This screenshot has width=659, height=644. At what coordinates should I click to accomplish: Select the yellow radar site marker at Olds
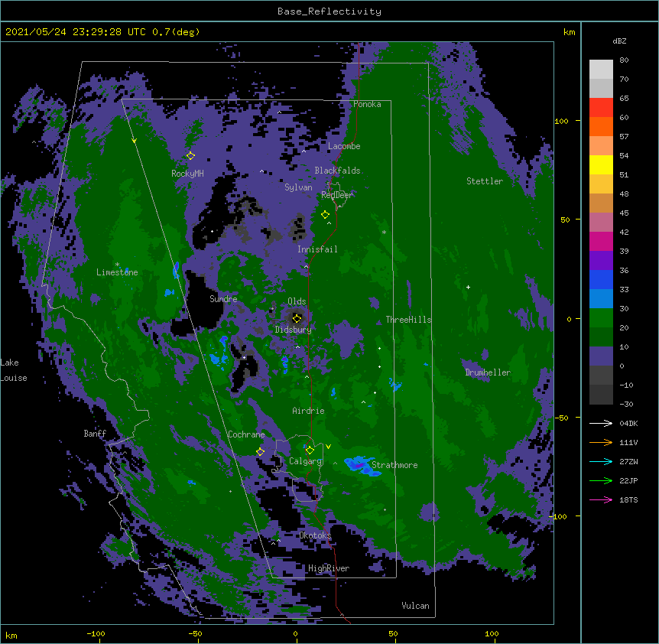coord(297,318)
